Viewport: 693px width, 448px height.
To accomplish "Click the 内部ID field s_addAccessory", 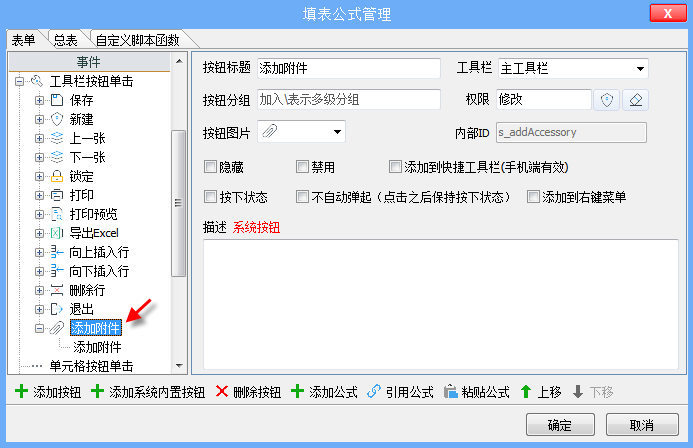I will click(x=571, y=133).
